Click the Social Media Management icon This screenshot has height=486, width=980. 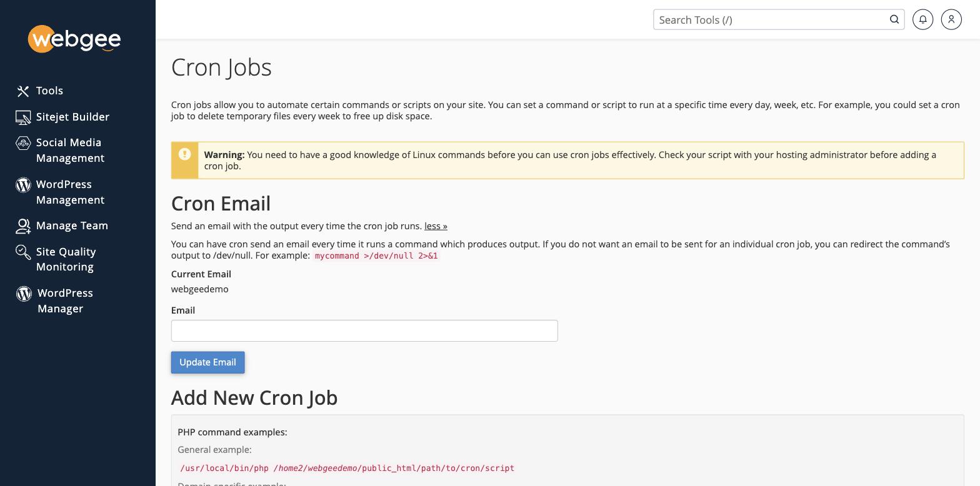pos(23,143)
